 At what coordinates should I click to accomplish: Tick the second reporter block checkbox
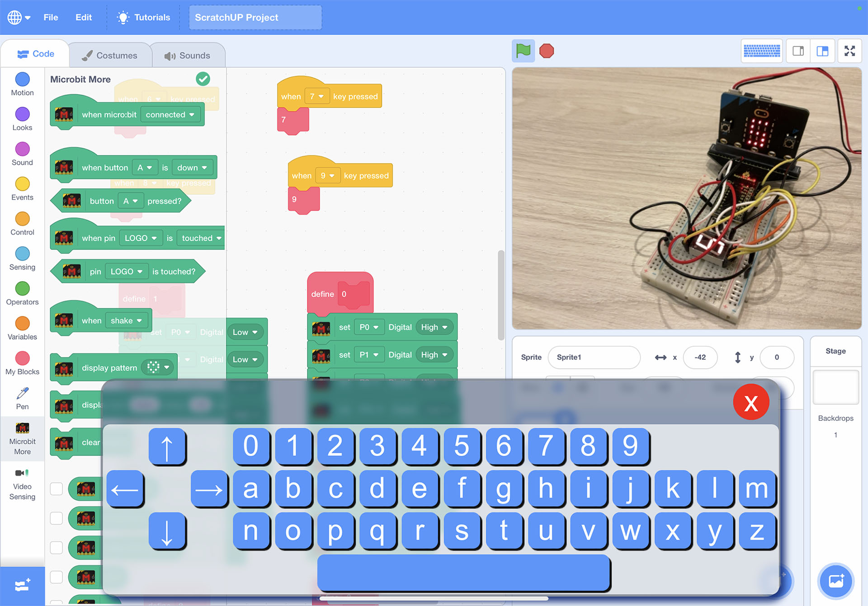click(56, 518)
